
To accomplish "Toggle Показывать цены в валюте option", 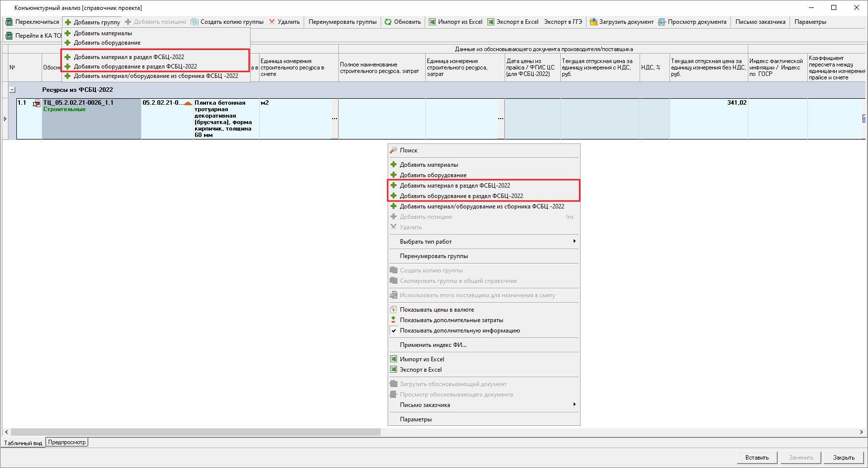I will (394, 310).
